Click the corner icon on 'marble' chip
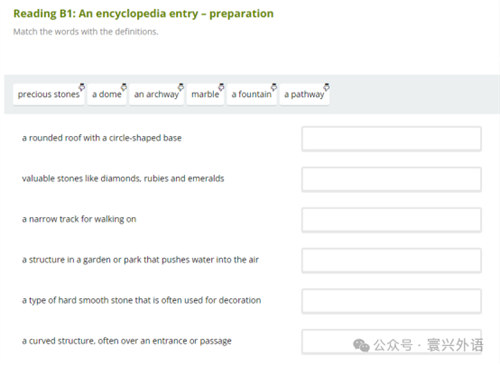 221,87
